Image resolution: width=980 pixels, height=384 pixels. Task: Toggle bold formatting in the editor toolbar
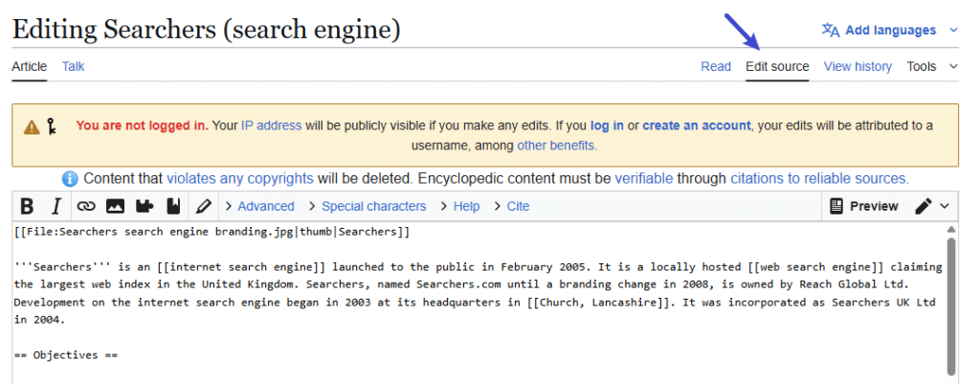pyautogui.click(x=27, y=207)
